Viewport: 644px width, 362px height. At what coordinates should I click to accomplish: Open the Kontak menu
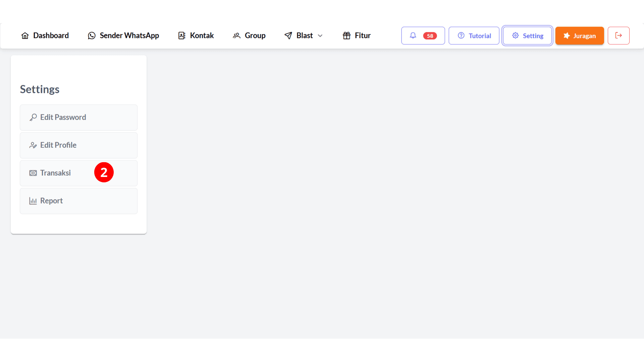[x=196, y=36]
